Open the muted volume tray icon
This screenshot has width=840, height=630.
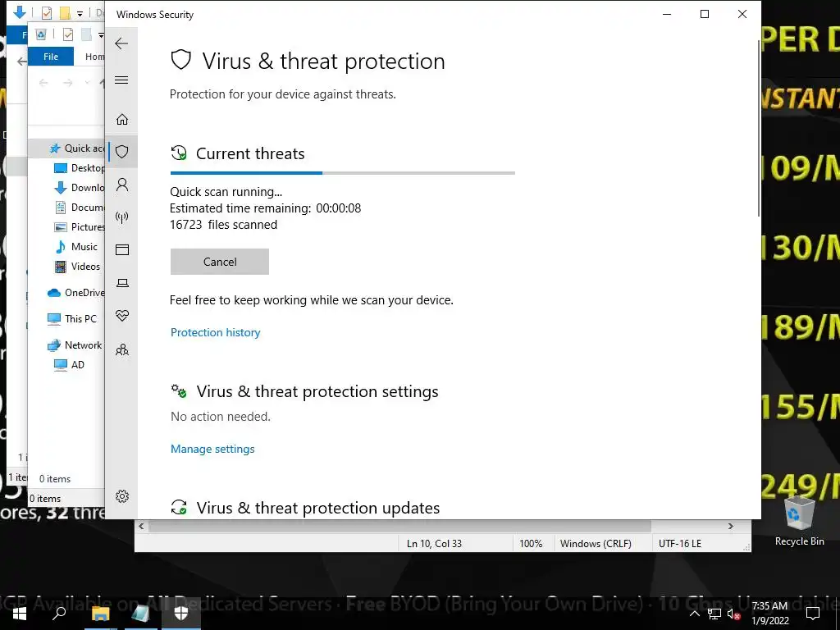(734, 614)
